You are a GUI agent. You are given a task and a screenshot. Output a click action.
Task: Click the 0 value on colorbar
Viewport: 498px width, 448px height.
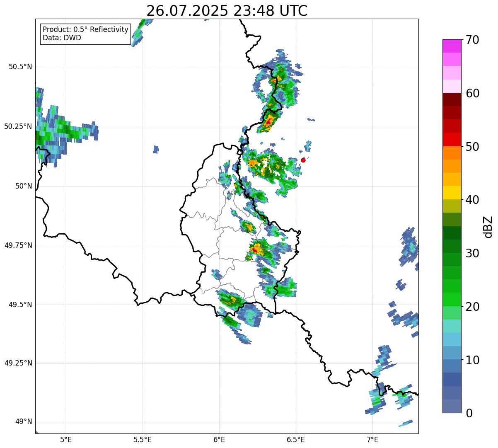pos(469,413)
